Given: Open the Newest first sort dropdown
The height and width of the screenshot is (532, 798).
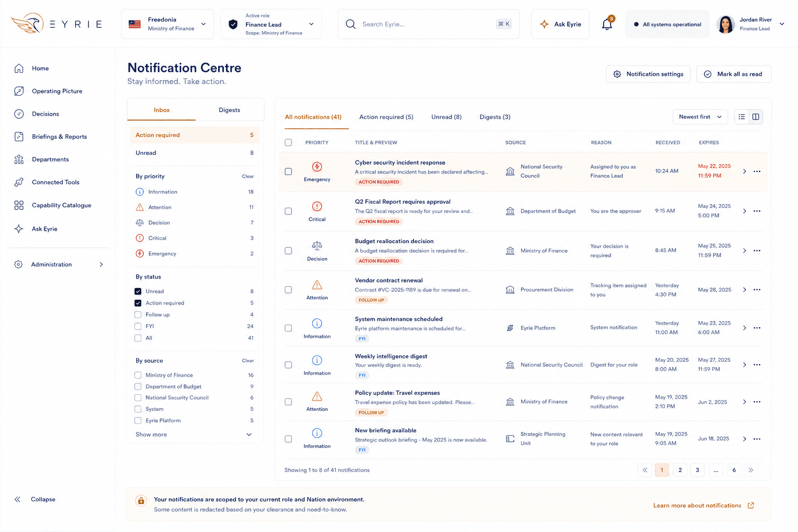Looking at the screenshot, I should (x=700, y=117).
